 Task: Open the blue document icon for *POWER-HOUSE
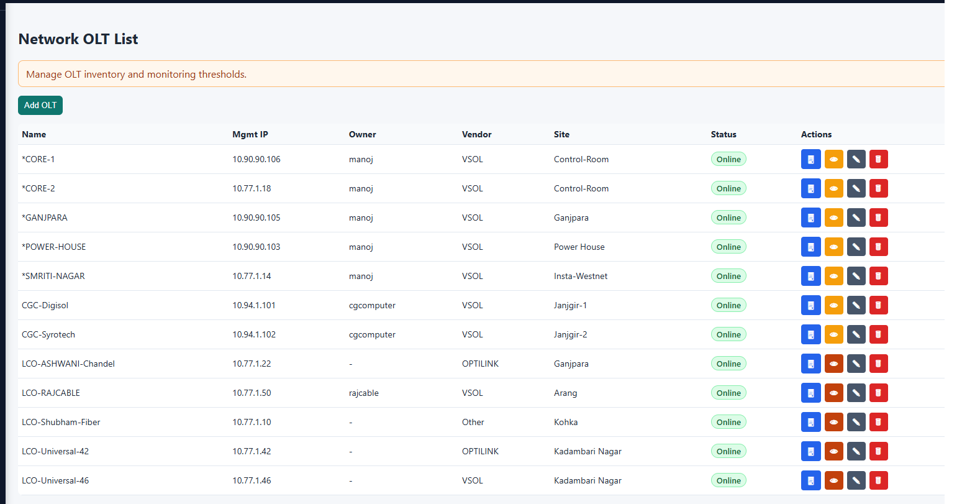click(810, 247)
